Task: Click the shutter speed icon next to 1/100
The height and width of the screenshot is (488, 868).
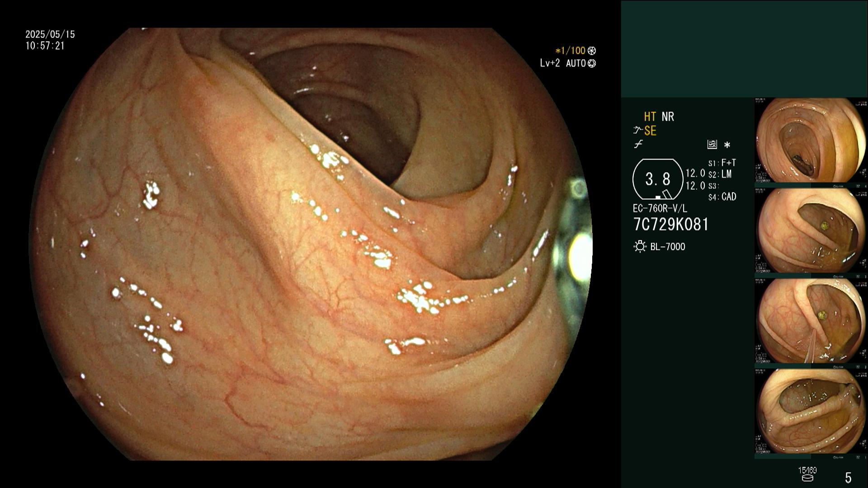Action: pyautogui.click(x=592, y=51)
